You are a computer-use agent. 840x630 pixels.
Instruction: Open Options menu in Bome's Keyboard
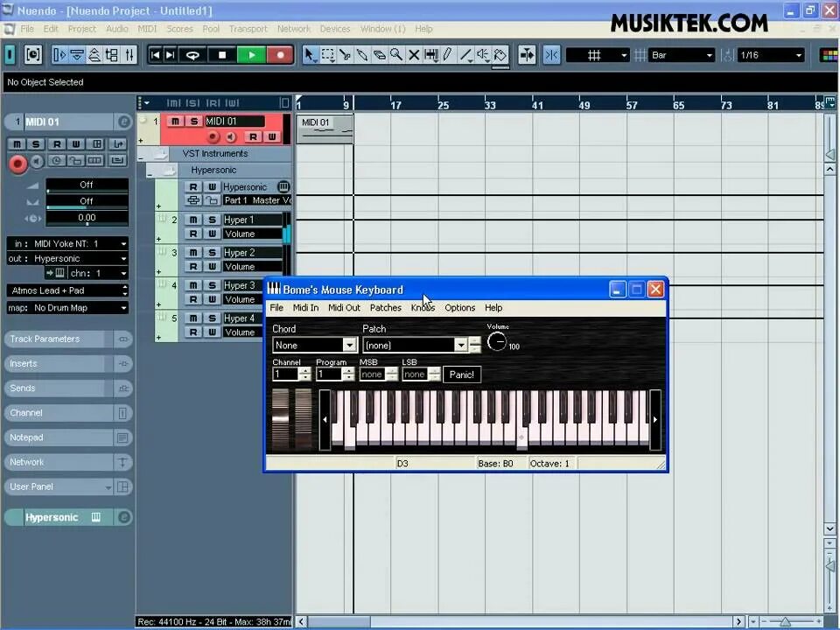click(x=459, y=307)
